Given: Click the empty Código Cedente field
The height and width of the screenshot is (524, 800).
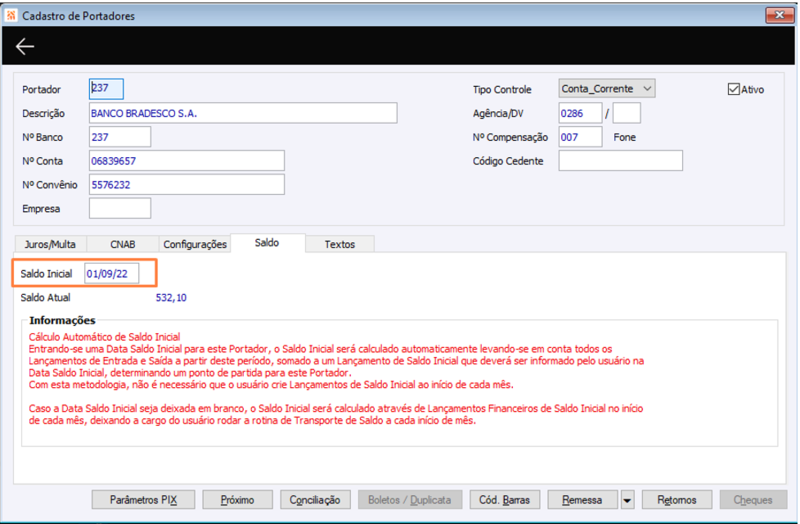Looking at the screenshot, I should (620, 161).
